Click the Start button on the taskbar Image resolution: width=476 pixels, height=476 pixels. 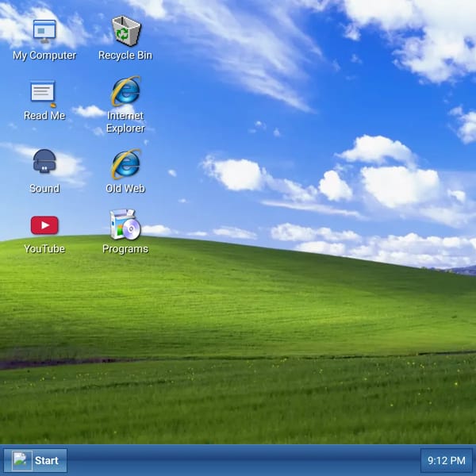click(35, 460)
